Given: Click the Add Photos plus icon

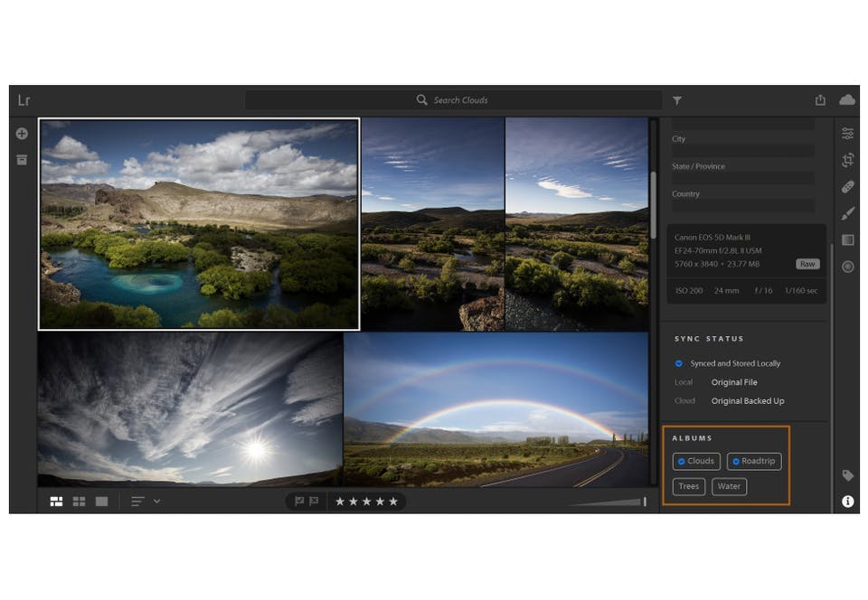Looking at the screenshot, I should tap(22, 134).
